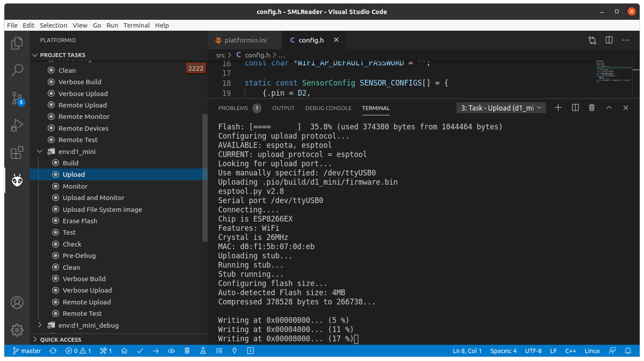Open the Explorer view in activity bar
The height and width of the screenshot is (361, 644).
[17, 43]
